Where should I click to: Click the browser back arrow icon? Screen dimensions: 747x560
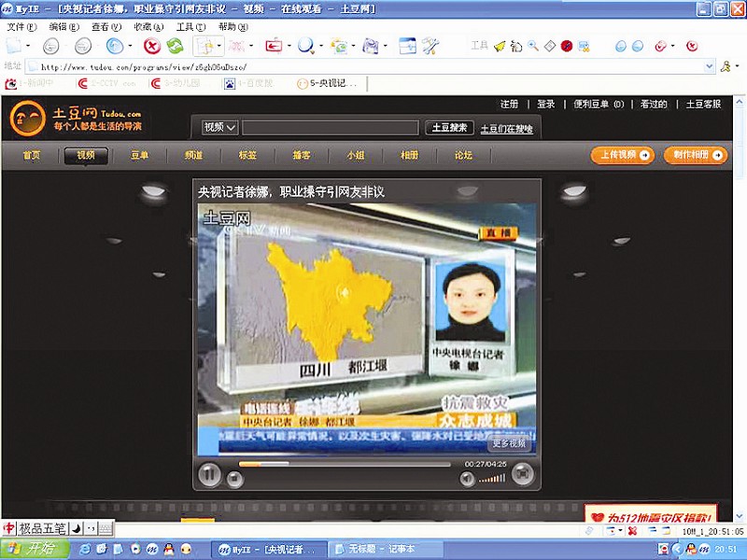[x=51, y=46]
